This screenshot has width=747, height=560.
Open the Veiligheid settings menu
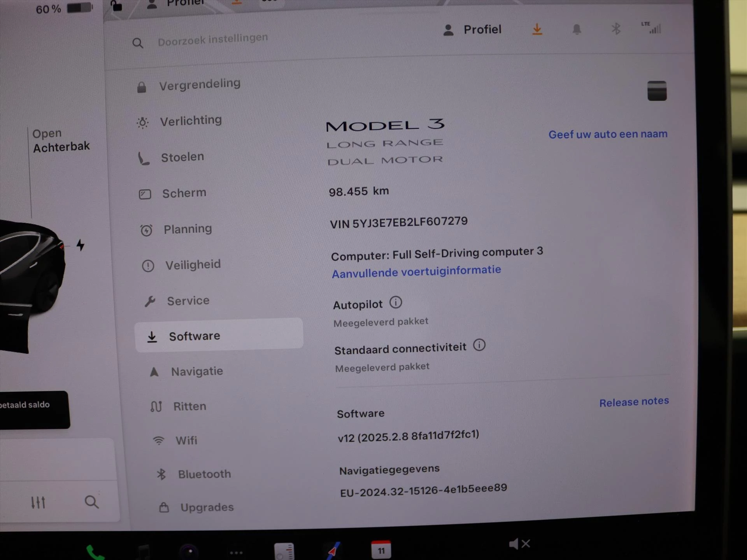point(181,265)
